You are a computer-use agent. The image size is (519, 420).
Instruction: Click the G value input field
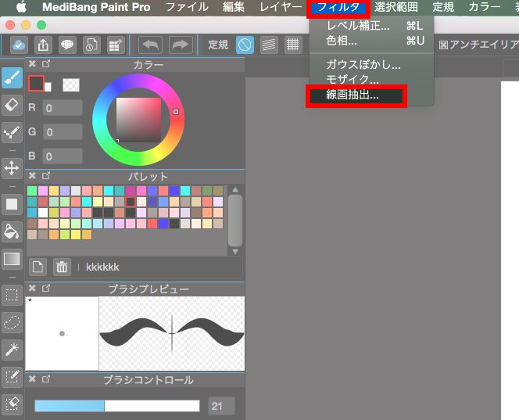pyautogui.click(x=63, y=132)
